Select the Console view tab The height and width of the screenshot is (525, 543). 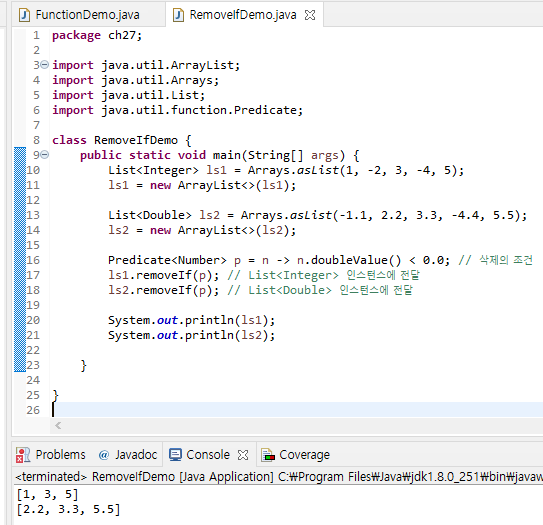point(208,455)
